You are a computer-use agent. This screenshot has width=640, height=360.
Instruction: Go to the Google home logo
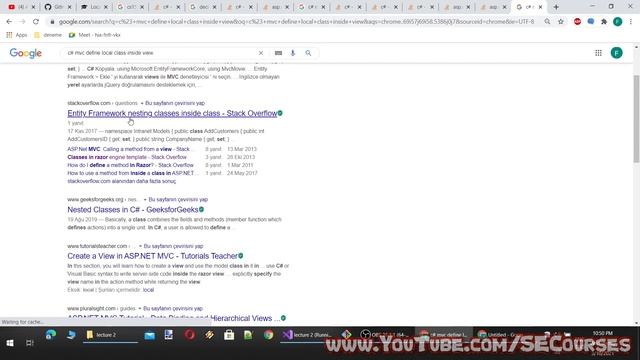(x=26, y=53)
